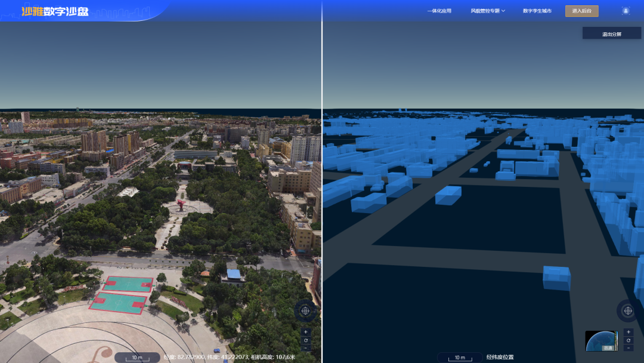Viewport: 644px width, 363px height.
Task: Reset the left map view rotation
Action: [305, 340]
